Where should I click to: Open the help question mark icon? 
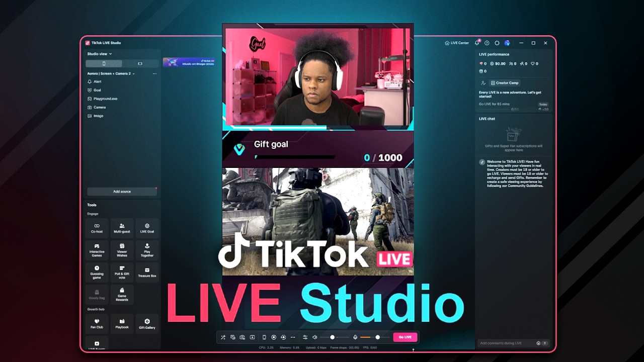[487, 43]
